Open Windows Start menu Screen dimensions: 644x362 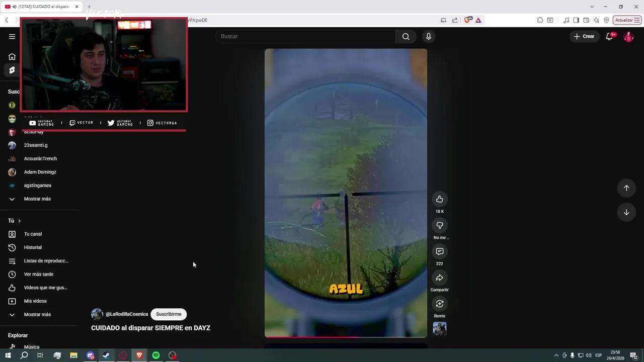(8, 355)
